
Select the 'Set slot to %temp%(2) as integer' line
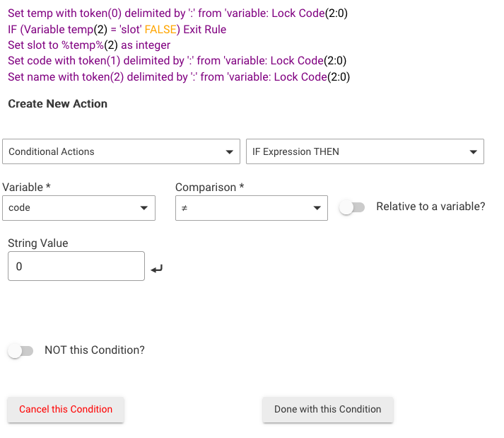coord(89,45)
